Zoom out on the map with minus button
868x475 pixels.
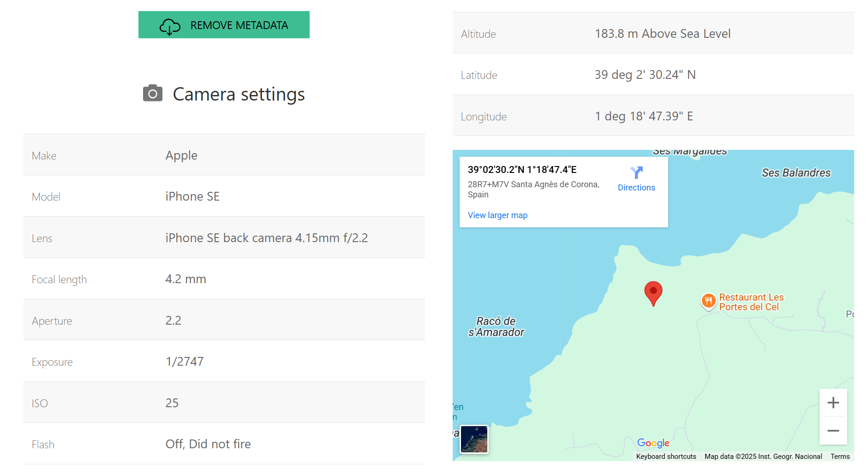coord(833,431)
